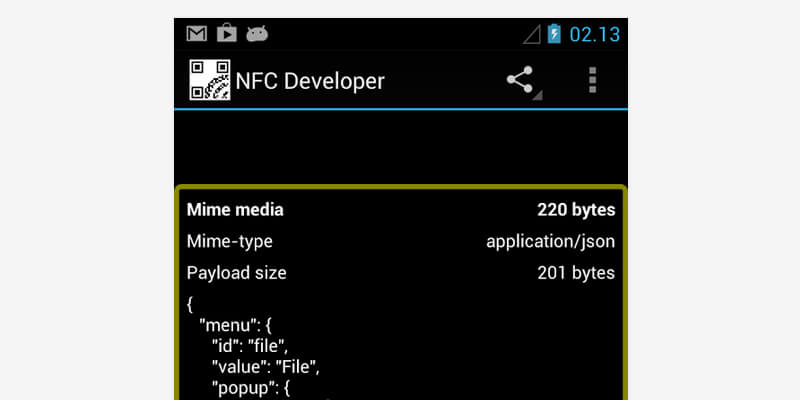This screenshot has width=800, height=400.
Task: Click the NFC Developer app logo
Action: tap(210, 81)
